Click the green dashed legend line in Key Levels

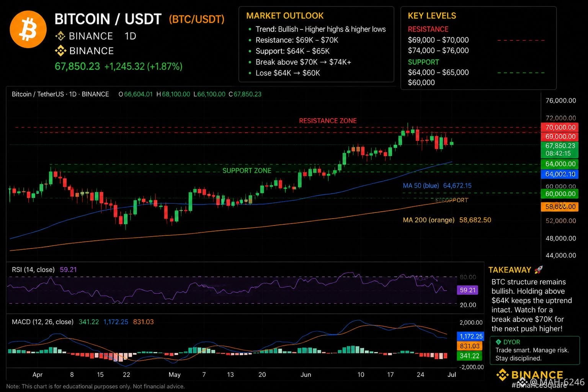(x=521, y=73)
